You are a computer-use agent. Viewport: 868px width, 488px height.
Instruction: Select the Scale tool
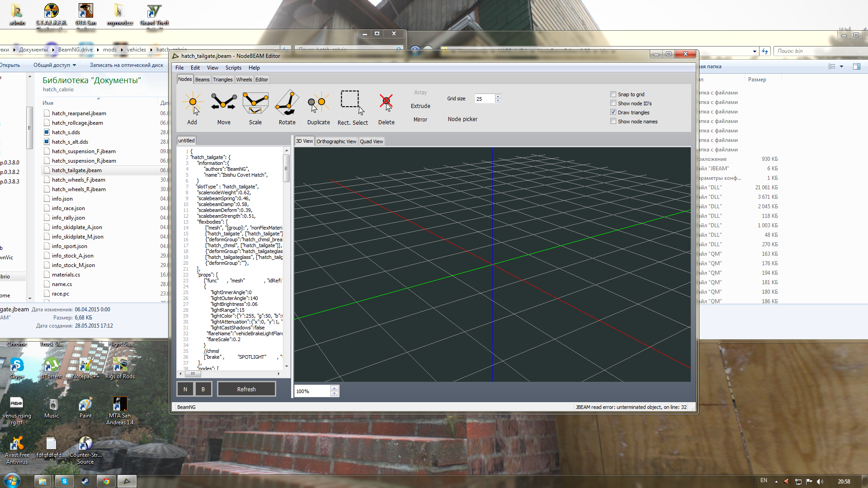[x=255, y=108]
